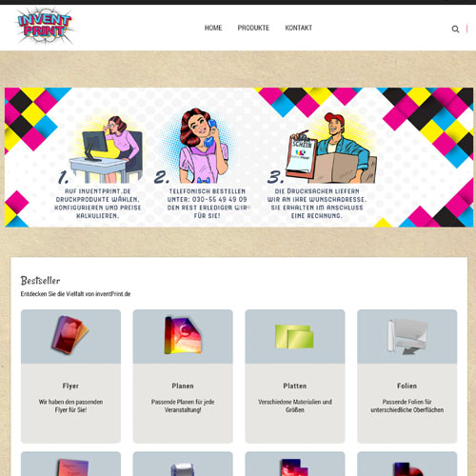Click the delivery man illustration
Image resolution: width=476 pixels, height=476 pixels.
(x=331, y=149)
